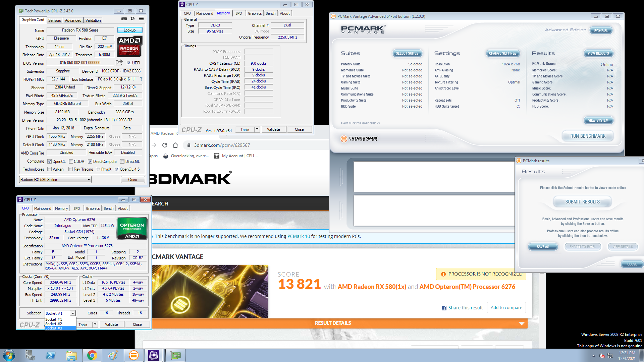
Task: Open Windows Start orb
Action: [x=9, y=355]
